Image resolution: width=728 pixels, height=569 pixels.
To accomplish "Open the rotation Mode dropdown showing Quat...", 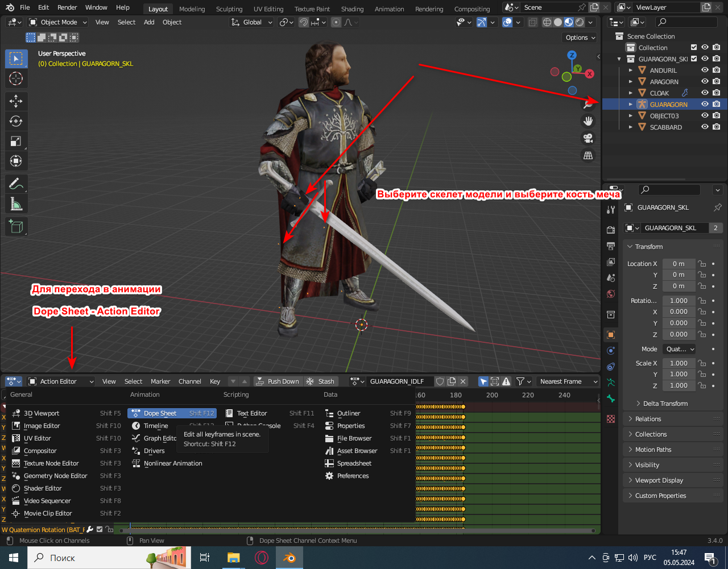I will 680,349.
